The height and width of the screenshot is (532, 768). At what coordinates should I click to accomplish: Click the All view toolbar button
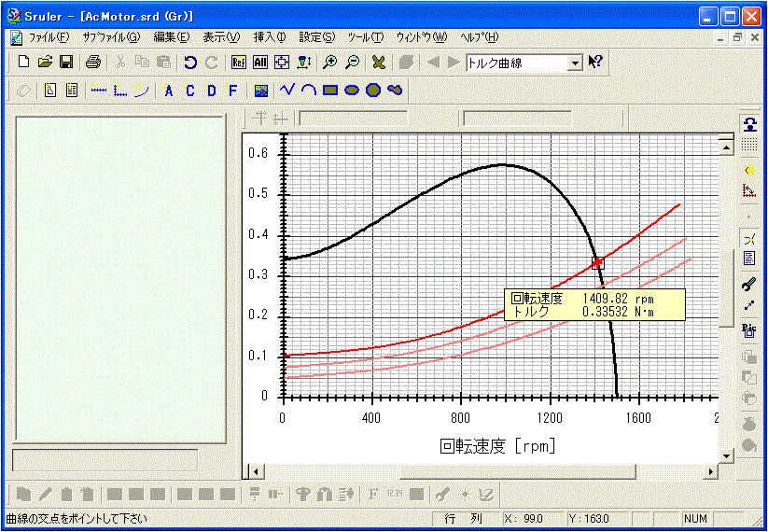(260, 63)
